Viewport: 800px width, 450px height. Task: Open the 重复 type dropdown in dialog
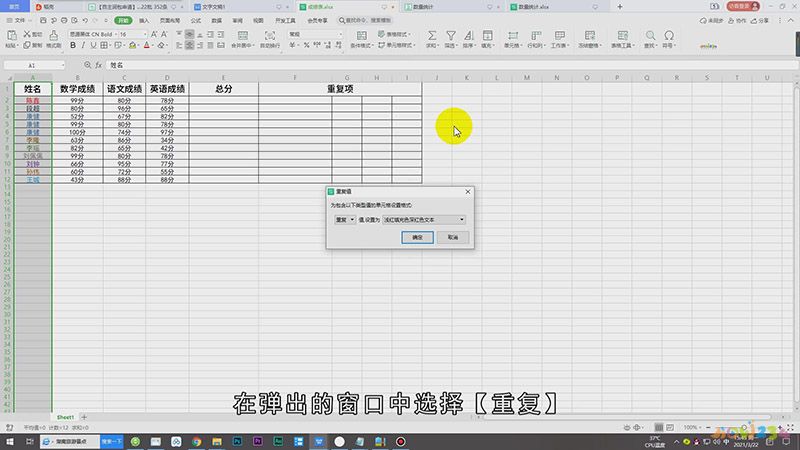click(345, 219)
